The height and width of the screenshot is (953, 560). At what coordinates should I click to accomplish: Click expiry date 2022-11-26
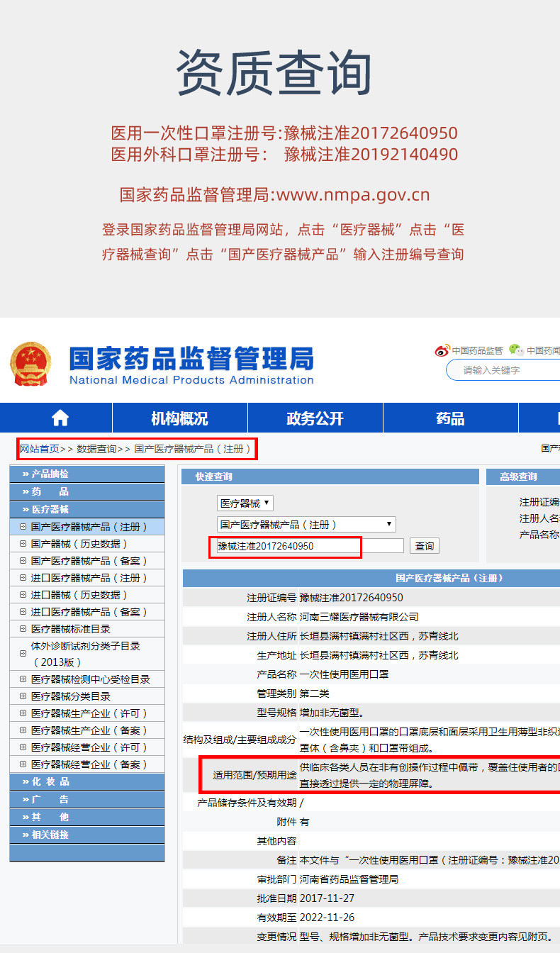pyautogui.click(x=327, y=918)
